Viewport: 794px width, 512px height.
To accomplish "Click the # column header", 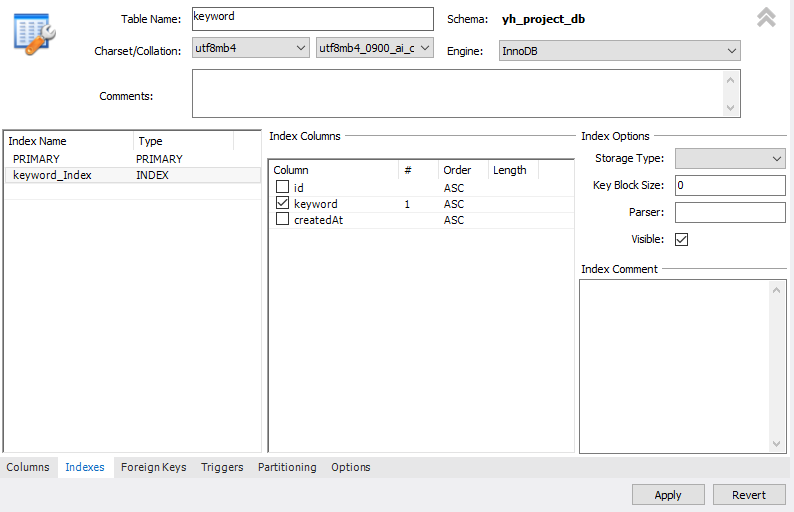I will click(x=419, y=170).
